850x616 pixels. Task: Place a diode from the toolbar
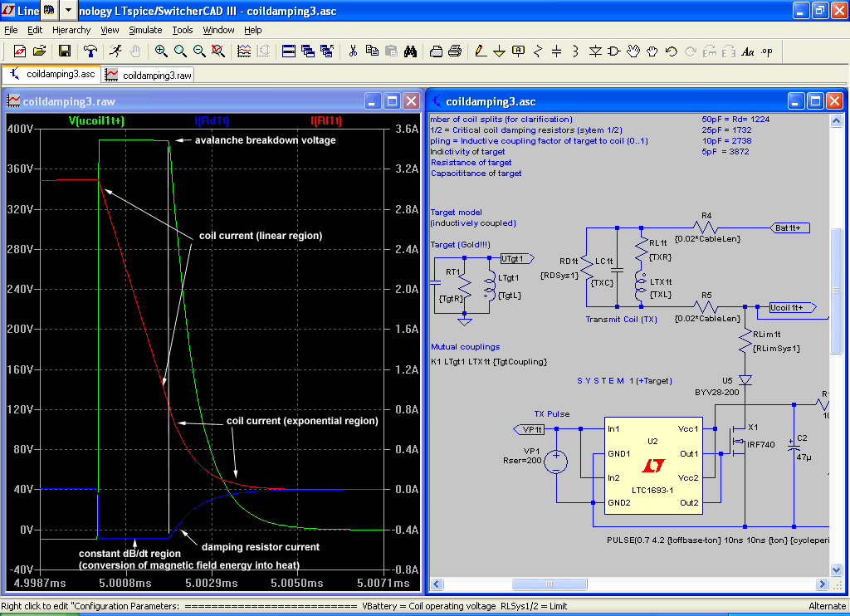point(595,51)
